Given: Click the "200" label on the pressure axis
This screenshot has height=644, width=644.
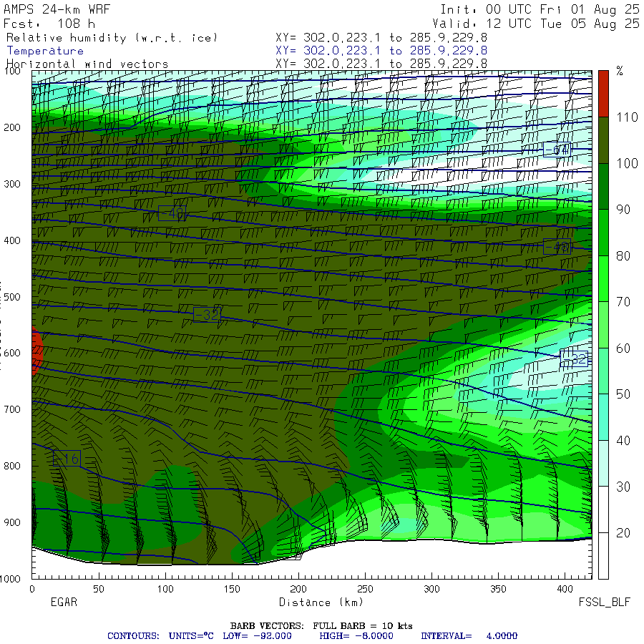Looking at the screenshot, I should point(12,127).
